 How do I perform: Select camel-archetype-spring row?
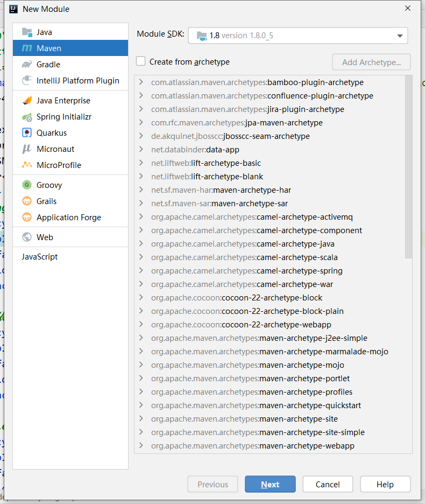[x=270, y=271]
